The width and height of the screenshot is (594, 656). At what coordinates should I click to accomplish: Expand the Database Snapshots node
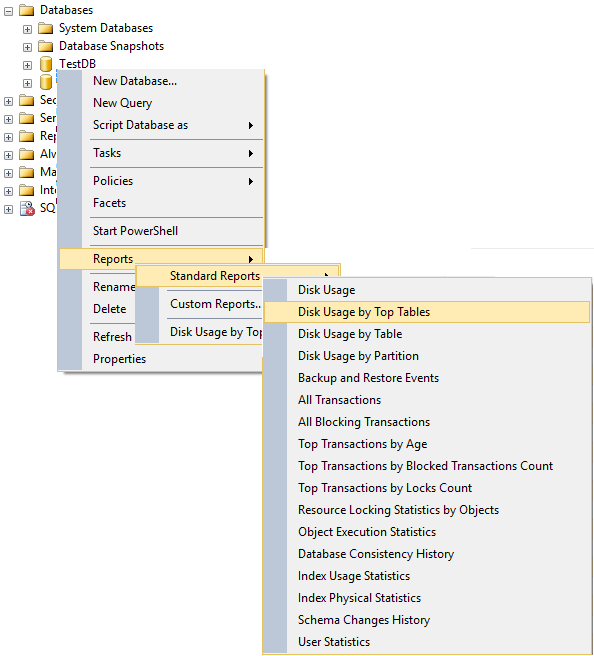tap(27, 47)
